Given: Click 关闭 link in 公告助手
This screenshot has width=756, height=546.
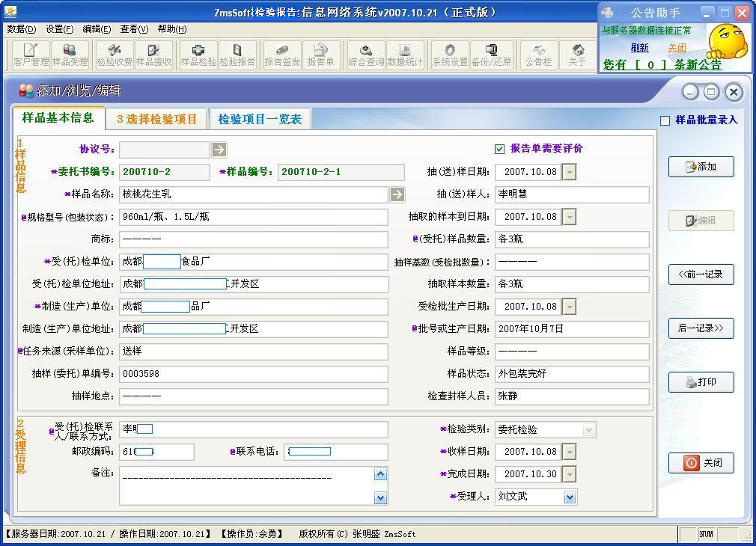Looking at the screenshot, I should coord(677,48).
